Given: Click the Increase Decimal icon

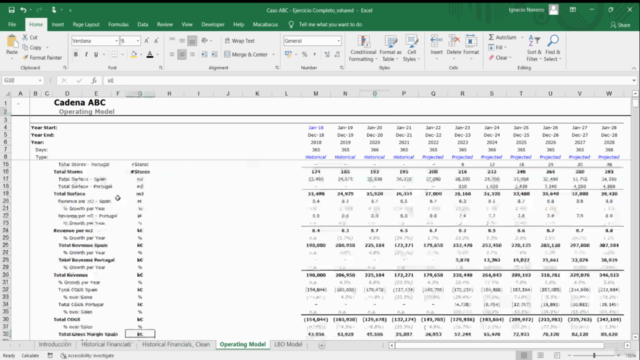Looking at the screenshot, I should [327, 54].
